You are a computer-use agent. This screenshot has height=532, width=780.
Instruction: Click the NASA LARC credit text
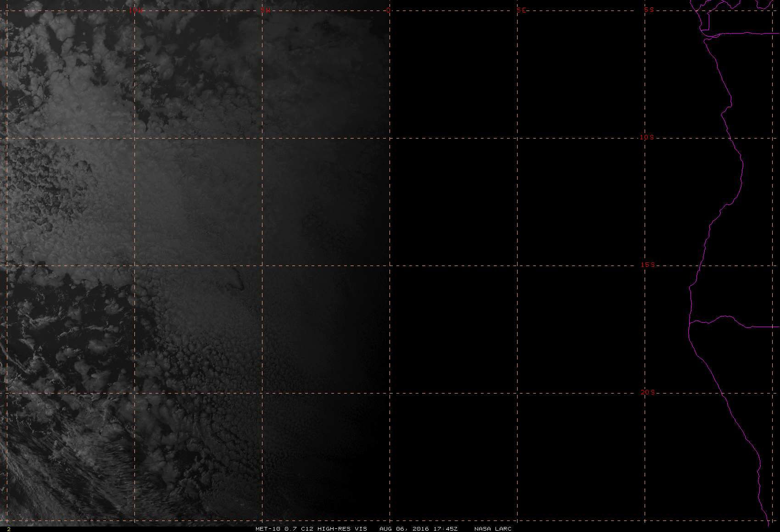[x=492, y=529]
